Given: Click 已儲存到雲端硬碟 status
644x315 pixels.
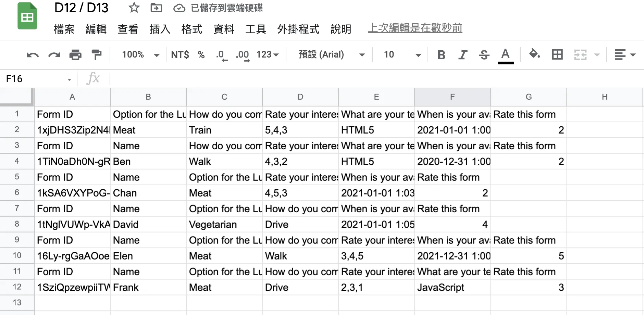Looking at the screenshot, I should pos(227,8).
